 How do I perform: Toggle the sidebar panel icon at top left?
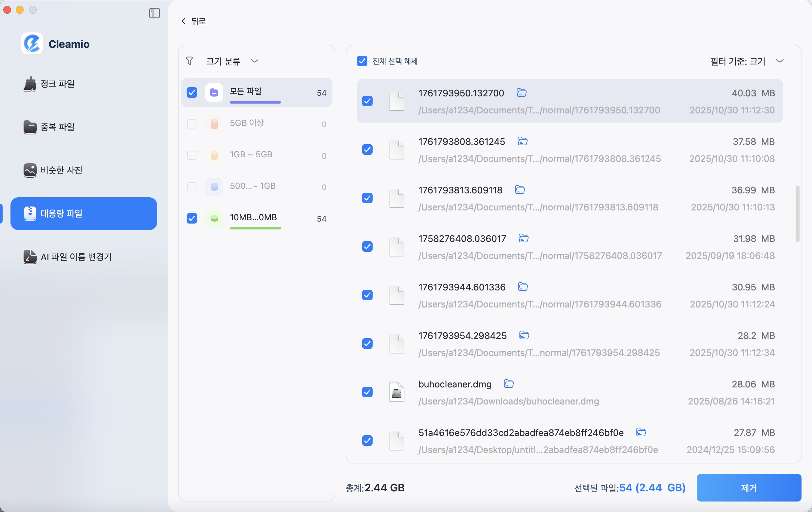pyautogui.click(x=155, y=13)
